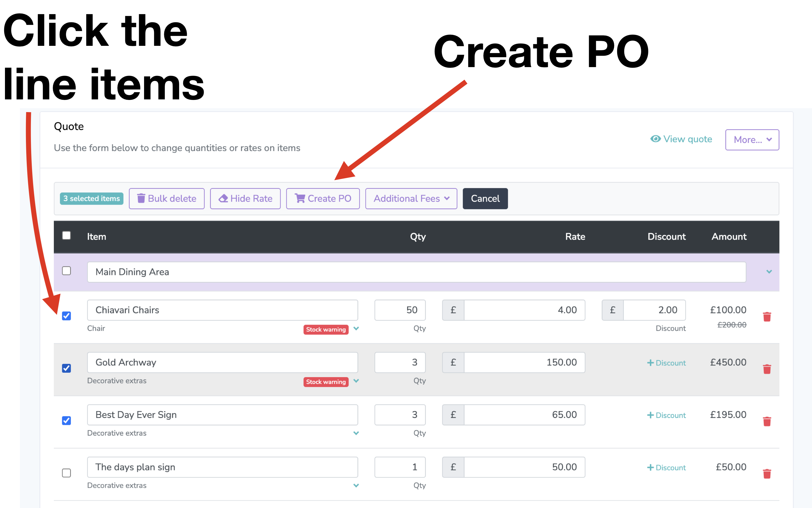Screen dimensions: 812x508
Task: Uncheck the Gold Archway checkbox
Action: coord(67,368)
